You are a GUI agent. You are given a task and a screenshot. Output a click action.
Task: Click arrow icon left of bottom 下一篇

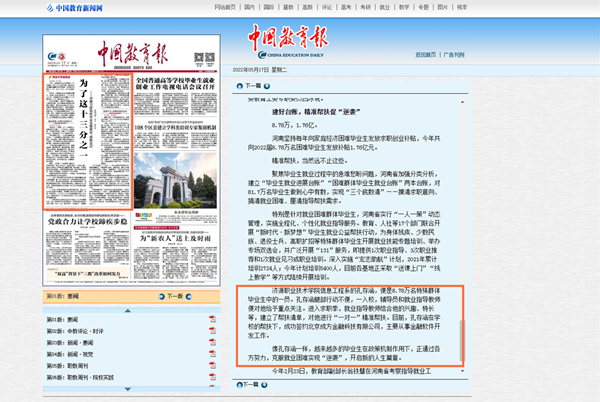click(x=240, y=385)
